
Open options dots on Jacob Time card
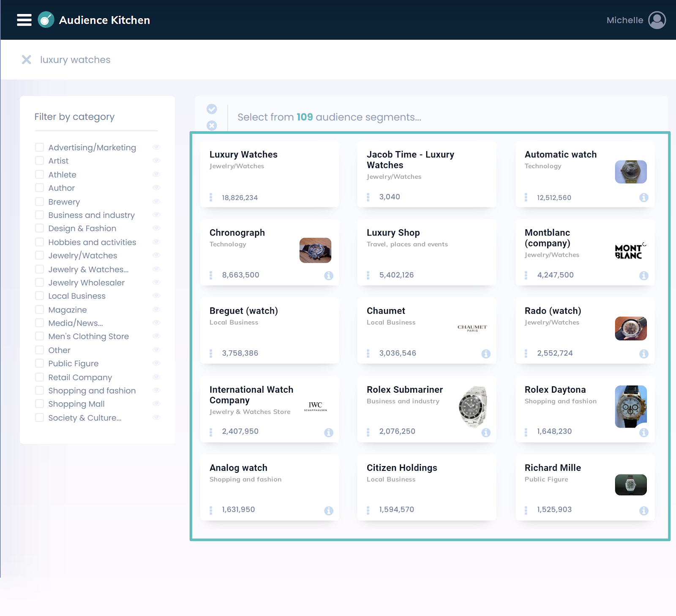(368, 197)
